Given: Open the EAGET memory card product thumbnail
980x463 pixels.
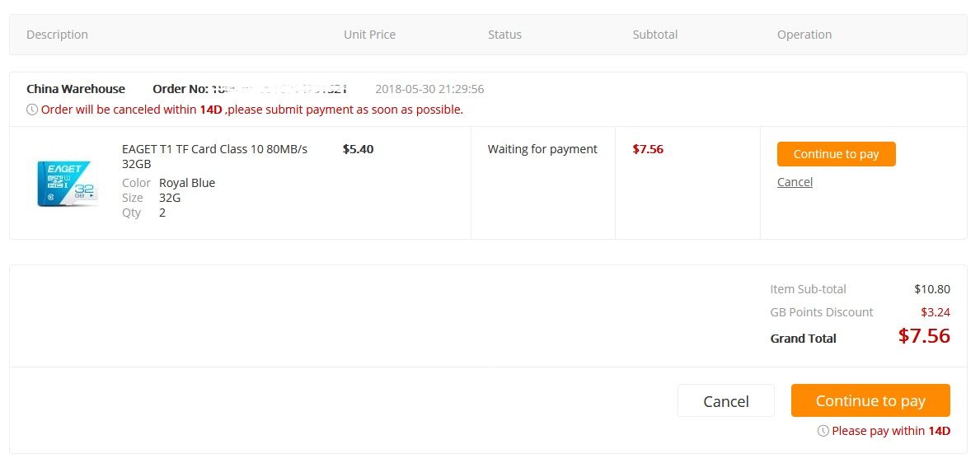Looking at the screenshot, I should click(68, 183).
